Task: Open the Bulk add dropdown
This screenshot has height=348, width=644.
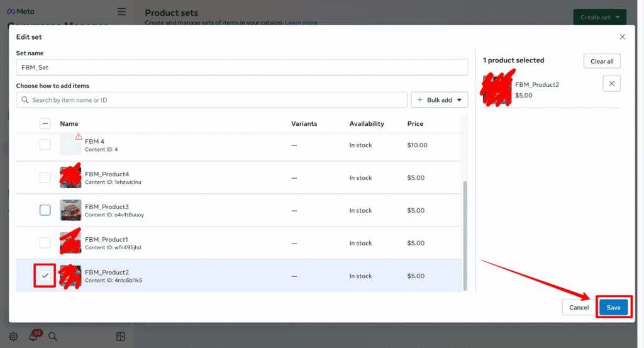Action: point(439,100)
